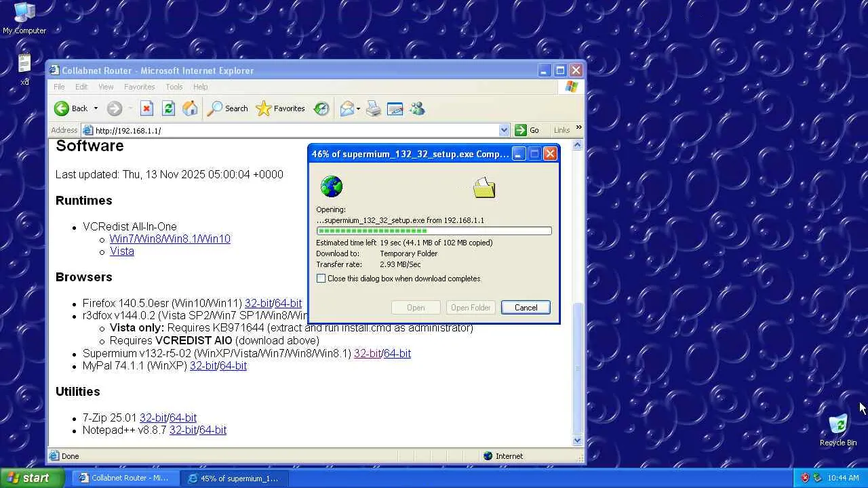868x488 pixels.
Task: Click the Go button beside address bar
Action: 527,130
